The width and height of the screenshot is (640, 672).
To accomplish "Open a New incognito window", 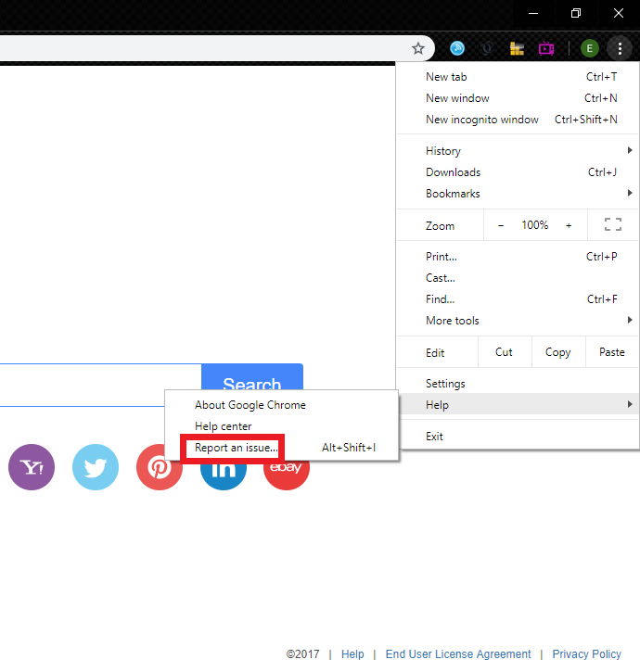I will (x=518, y=120).
